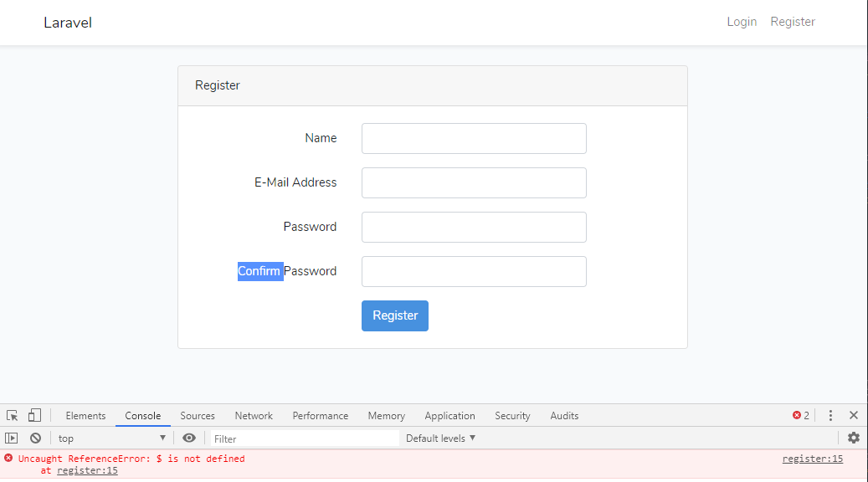
Task: Show the console sidebar
Action: pos(12,438)
